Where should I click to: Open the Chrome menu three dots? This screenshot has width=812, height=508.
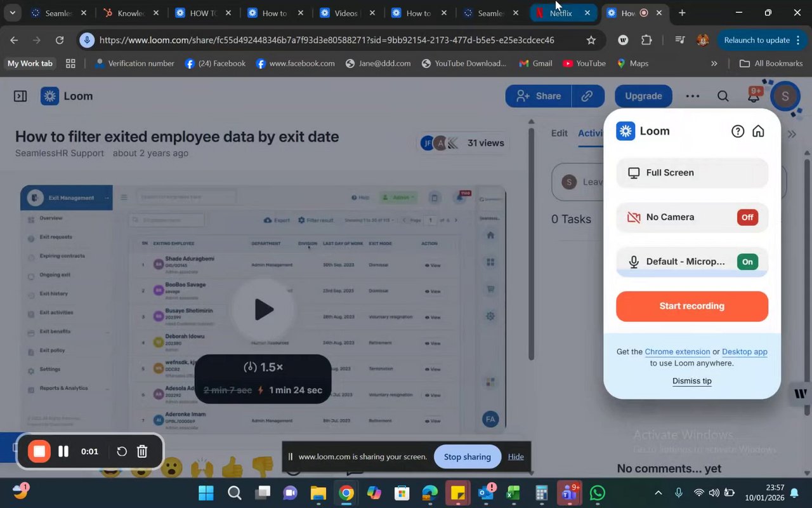tap(797, 40)
